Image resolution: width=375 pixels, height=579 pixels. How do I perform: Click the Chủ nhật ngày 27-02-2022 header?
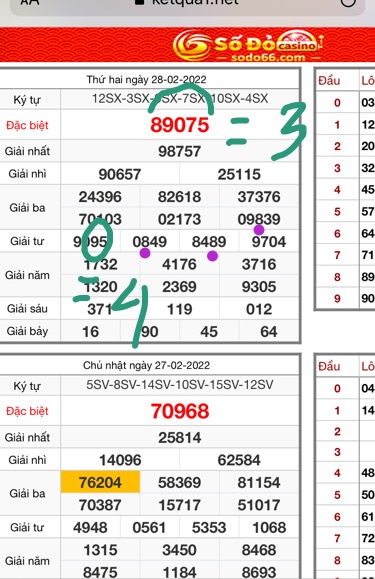tap(147, 365)
